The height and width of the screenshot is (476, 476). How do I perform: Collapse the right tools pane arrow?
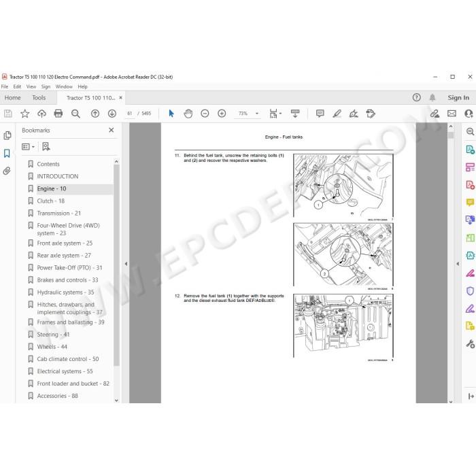point(458,264)
